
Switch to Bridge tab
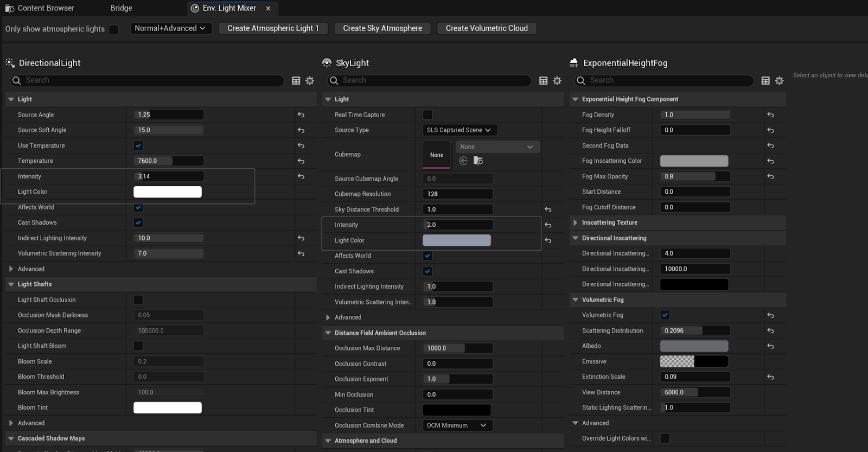pyautogui.click(x=121, y=8)
